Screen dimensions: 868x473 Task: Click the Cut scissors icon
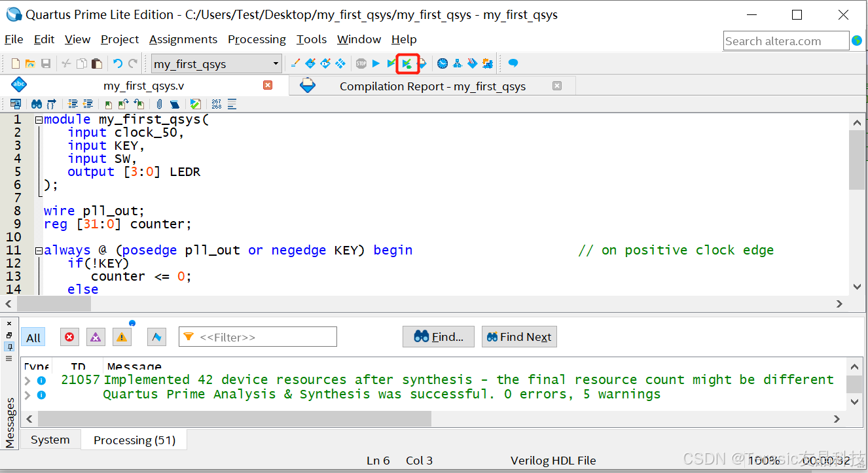66,63
